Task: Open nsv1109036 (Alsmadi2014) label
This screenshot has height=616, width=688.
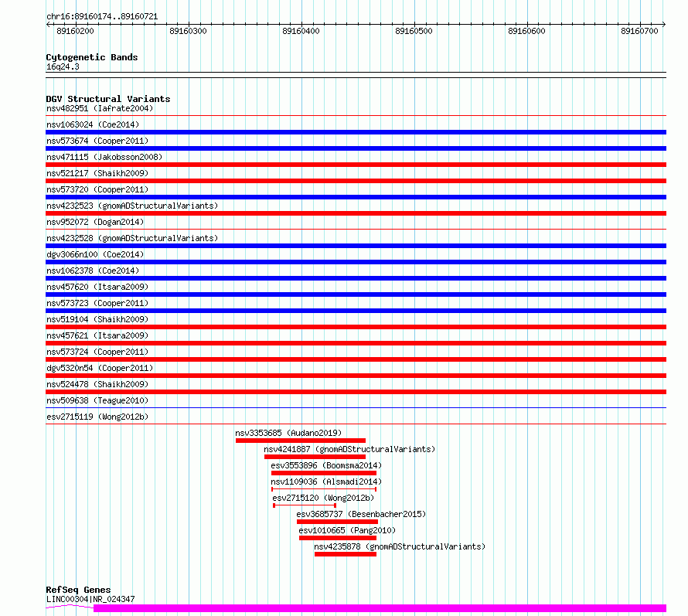Action: (326, 482)
